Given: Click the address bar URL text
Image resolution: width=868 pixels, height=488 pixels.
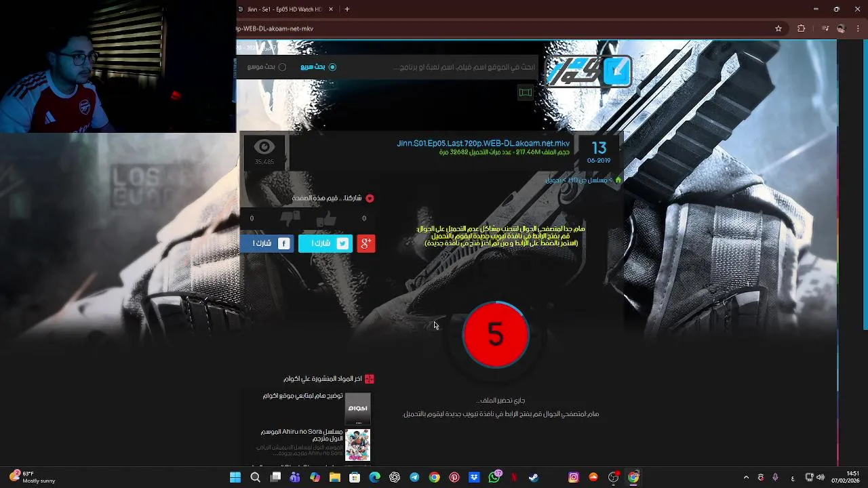Looking at the screenshot, I should (x=275, y=28).
